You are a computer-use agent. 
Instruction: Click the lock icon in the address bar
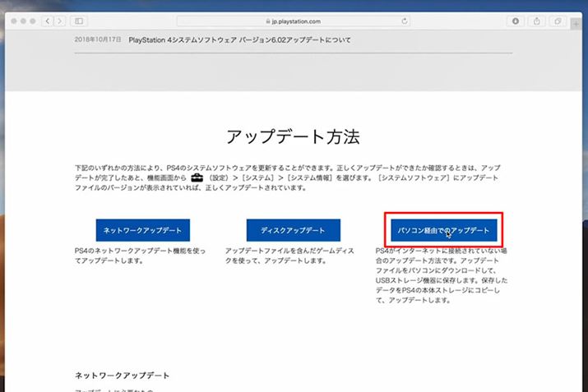tap(268, 20)
